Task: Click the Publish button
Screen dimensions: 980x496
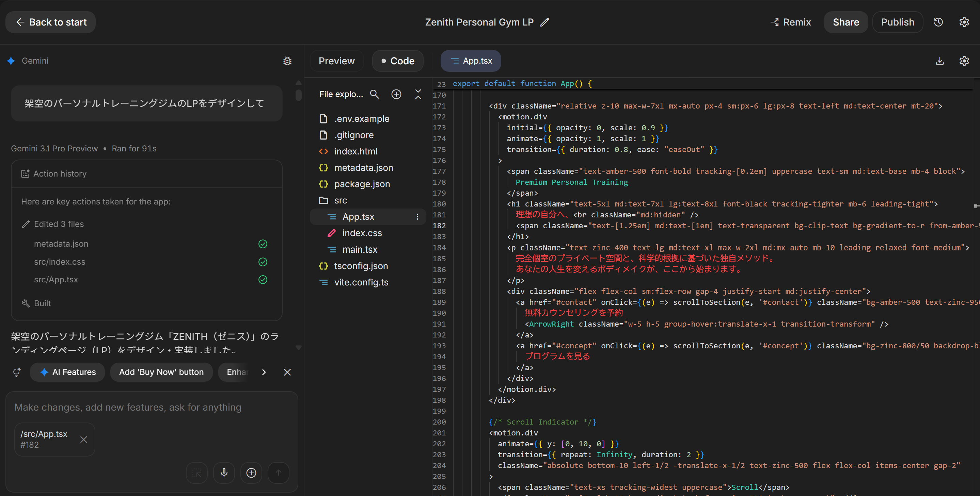Action: [x=898, y=22]
